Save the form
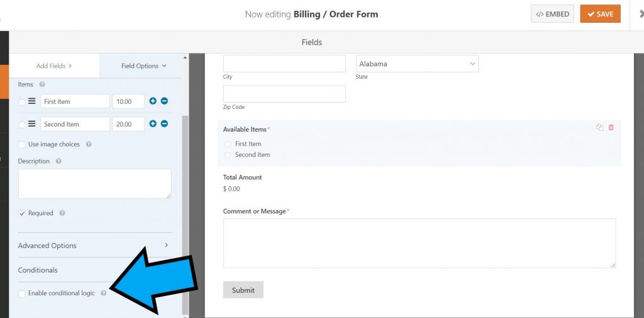The image size is (644, 318). point(600,14)
